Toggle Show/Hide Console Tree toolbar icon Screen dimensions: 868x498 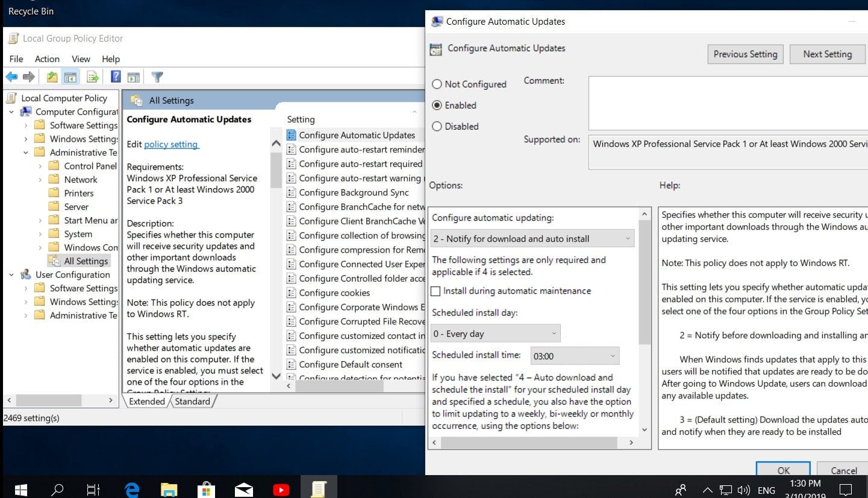pos(70,77)
